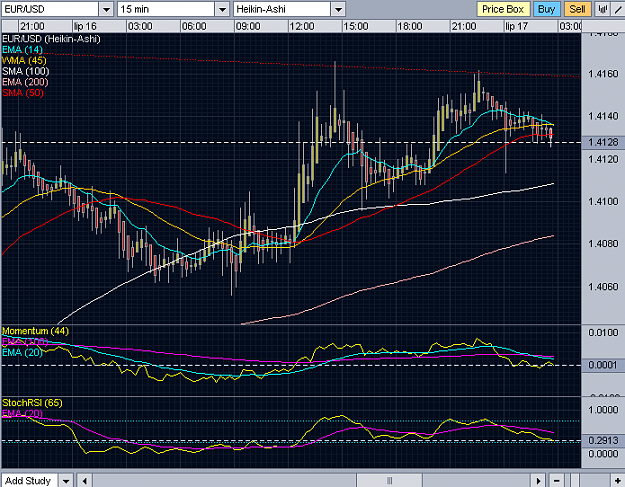Click the 12:00 time axis label

tap(302, 26)
